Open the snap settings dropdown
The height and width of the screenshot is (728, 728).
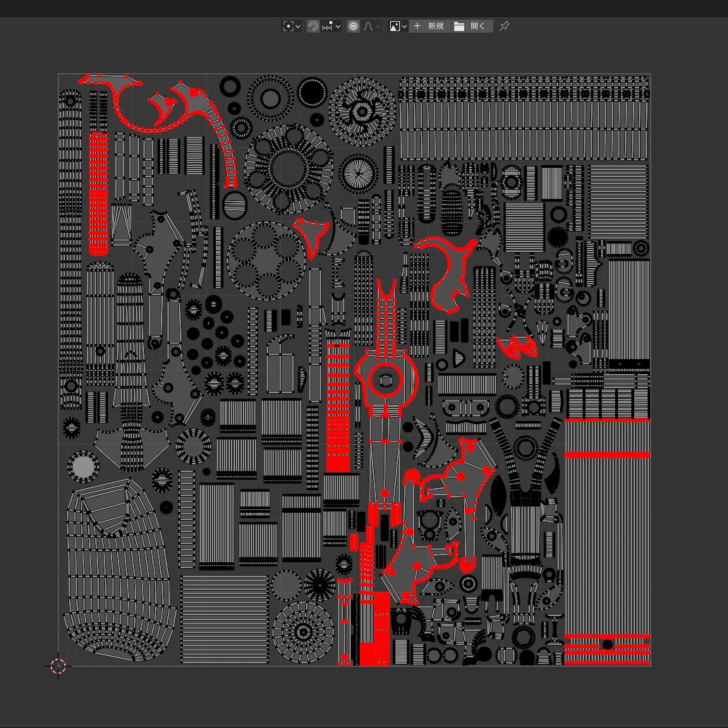332,27
